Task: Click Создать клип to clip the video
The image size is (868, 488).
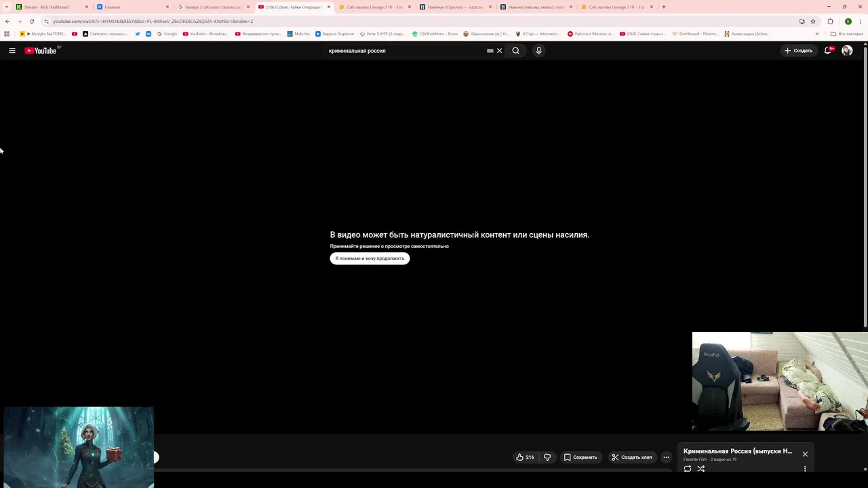Action: tap(631, 457)
